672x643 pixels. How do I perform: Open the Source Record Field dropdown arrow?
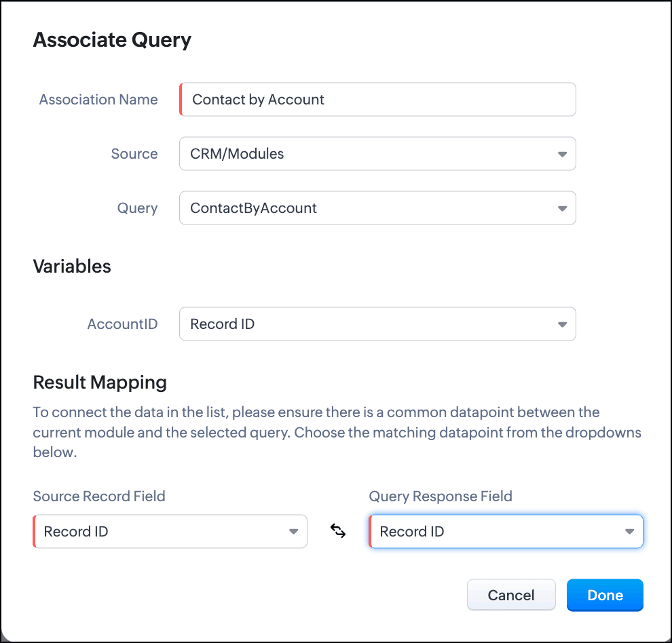(293, 532)
